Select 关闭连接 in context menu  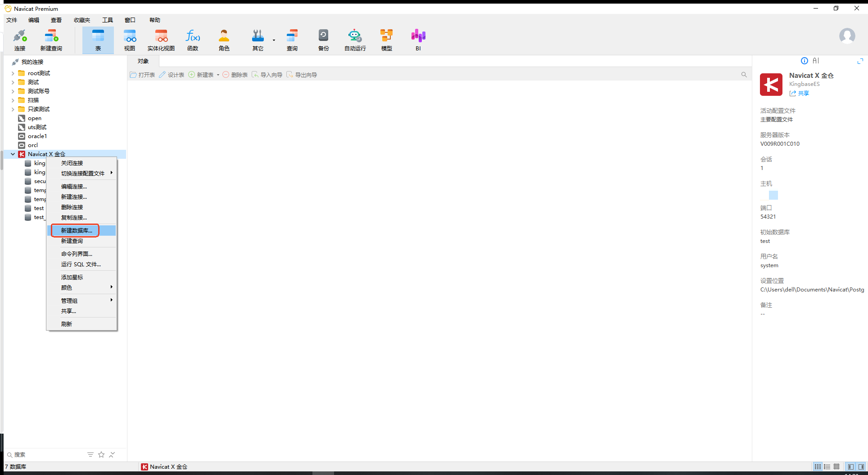click(81, 163)
